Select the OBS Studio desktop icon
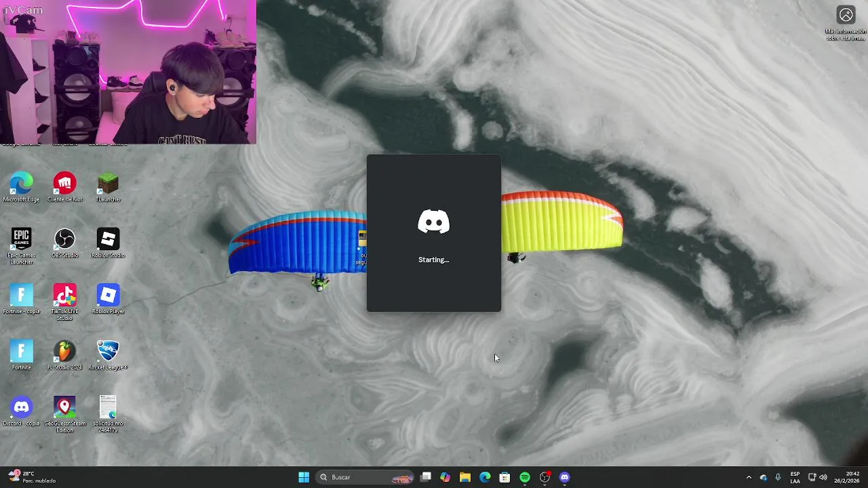868x488 pixels. pyautogui.click(x=64, y=243)
